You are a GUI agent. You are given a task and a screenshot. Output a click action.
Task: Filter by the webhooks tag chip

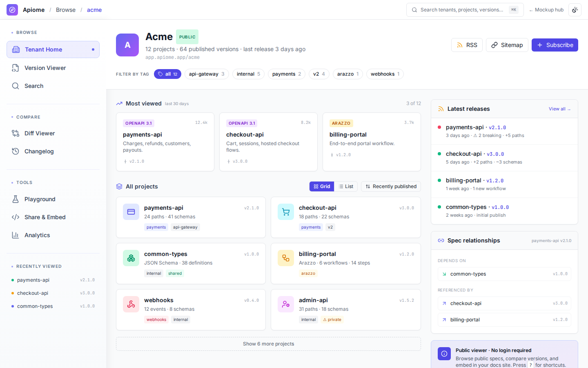[385, 74]
